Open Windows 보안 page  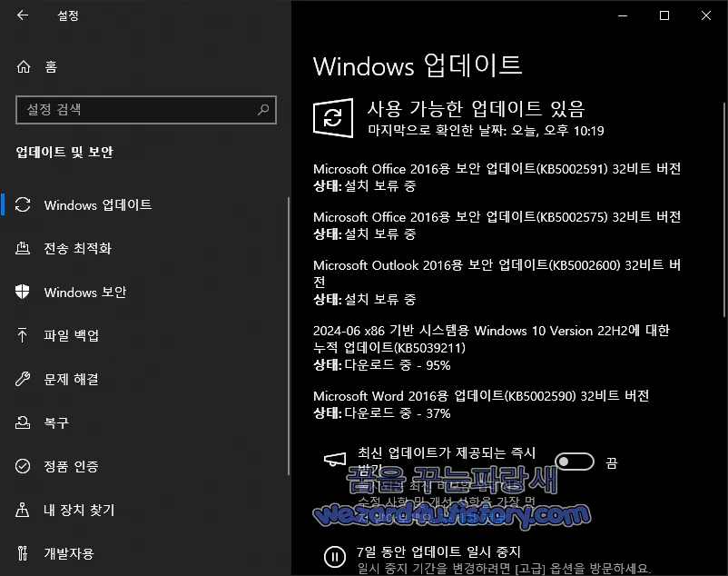coord(85,293)
